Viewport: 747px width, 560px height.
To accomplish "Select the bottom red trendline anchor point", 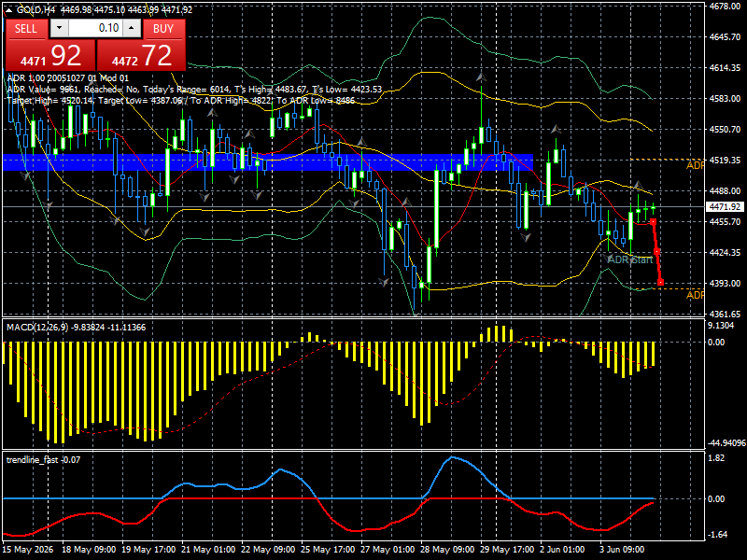I will coord(660,283).
